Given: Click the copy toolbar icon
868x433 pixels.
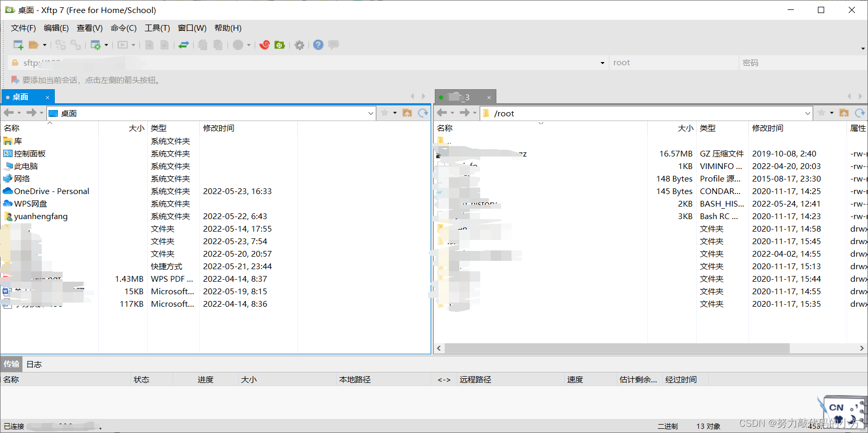Looking at the screenshot, I should 203,45.
